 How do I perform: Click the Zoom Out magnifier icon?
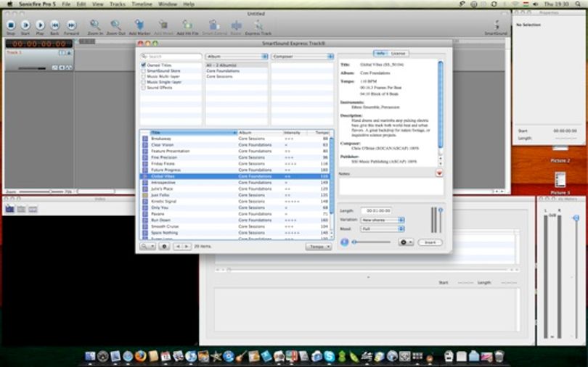116,25
